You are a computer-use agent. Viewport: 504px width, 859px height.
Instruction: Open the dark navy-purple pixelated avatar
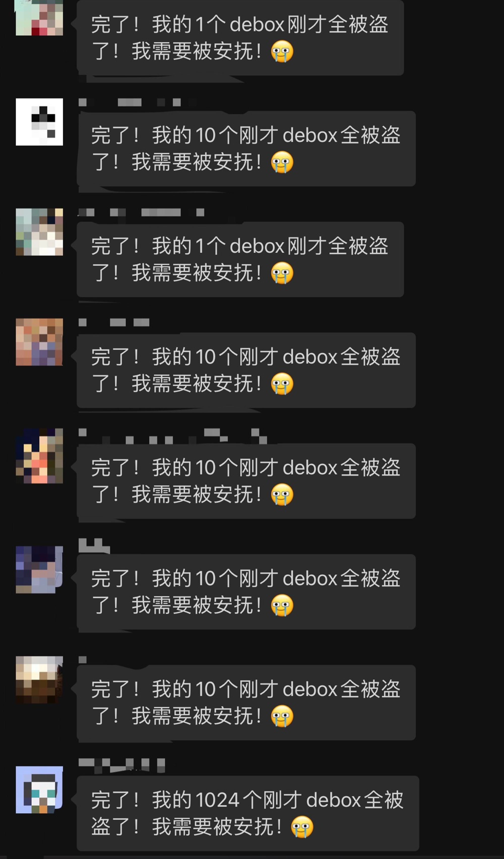tap(39, 570)
